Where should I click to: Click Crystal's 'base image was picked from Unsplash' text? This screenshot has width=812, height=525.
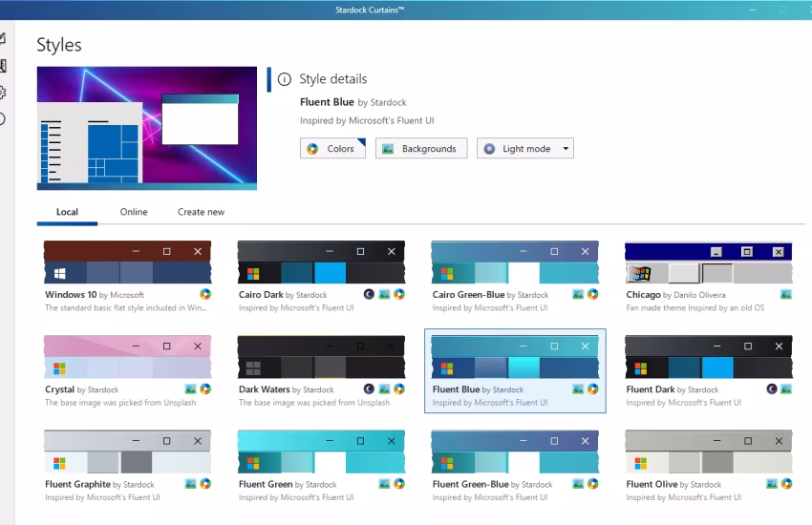[x=120, y=403]
